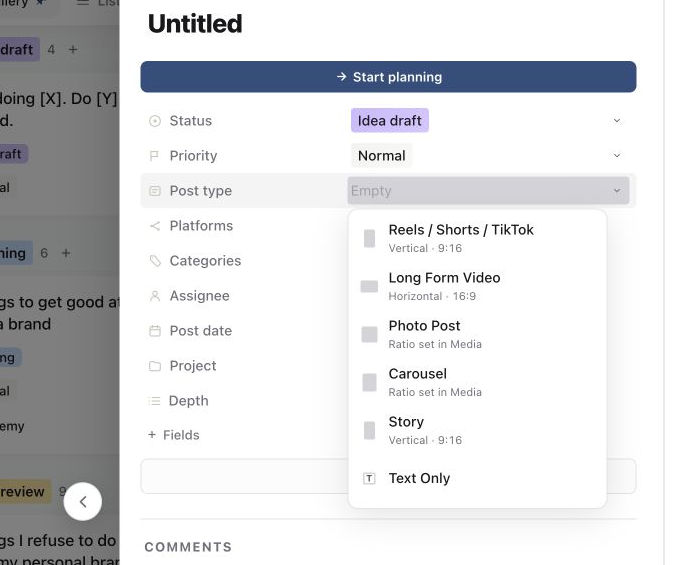Screen dimensions: 700x565
Task: Click the Assignee property label
Action: click(x=199, y=295)
